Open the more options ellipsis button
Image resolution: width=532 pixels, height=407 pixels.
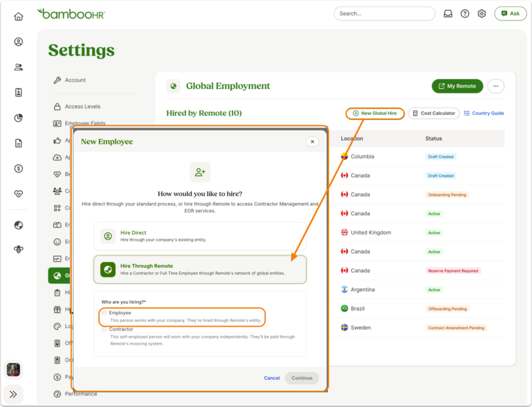[496, 87]
